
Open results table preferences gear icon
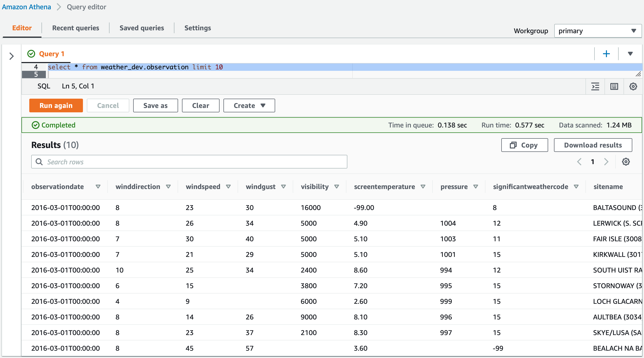[626, 162]
